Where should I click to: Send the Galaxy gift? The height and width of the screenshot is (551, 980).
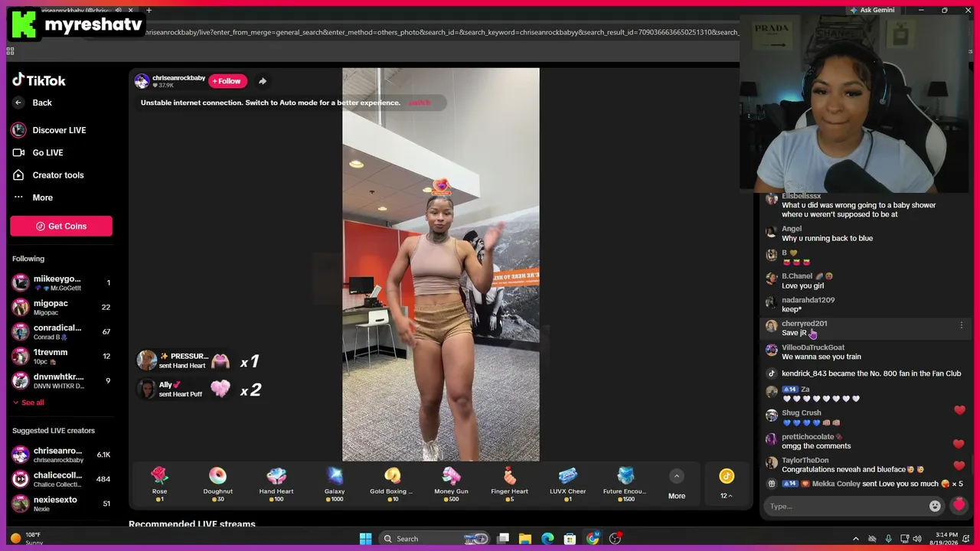[335, 484]
